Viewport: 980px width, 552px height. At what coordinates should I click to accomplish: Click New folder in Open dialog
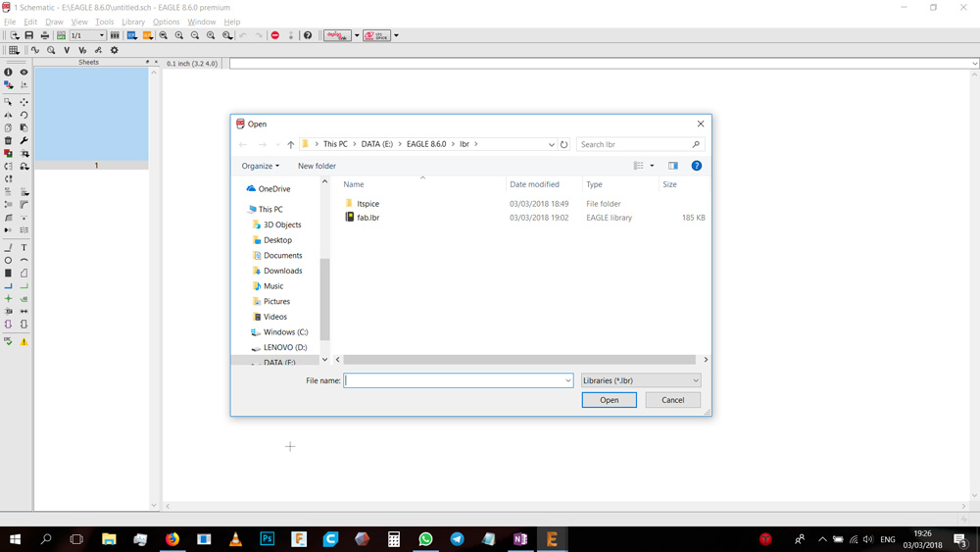click(x=317, y=166)
